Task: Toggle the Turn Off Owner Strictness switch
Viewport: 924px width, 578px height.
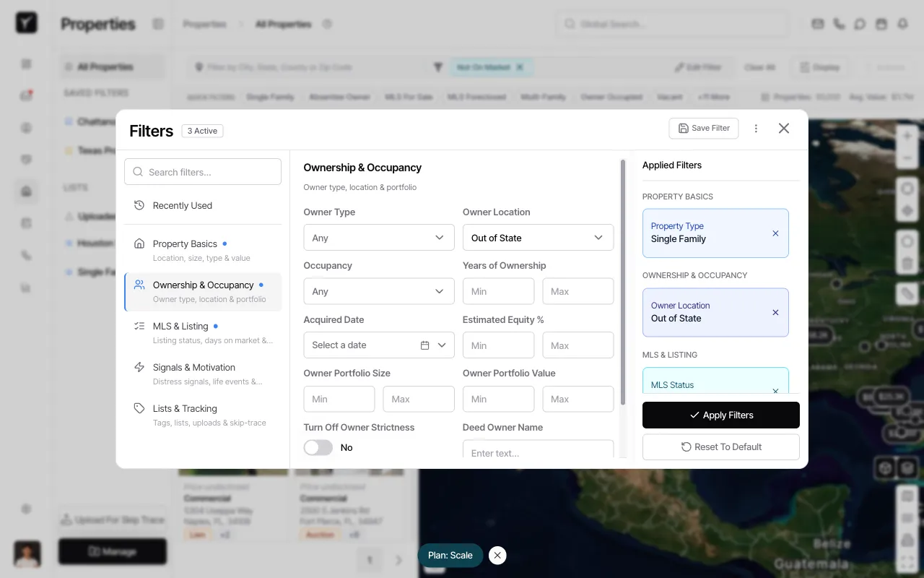Action: coord(318,447)
